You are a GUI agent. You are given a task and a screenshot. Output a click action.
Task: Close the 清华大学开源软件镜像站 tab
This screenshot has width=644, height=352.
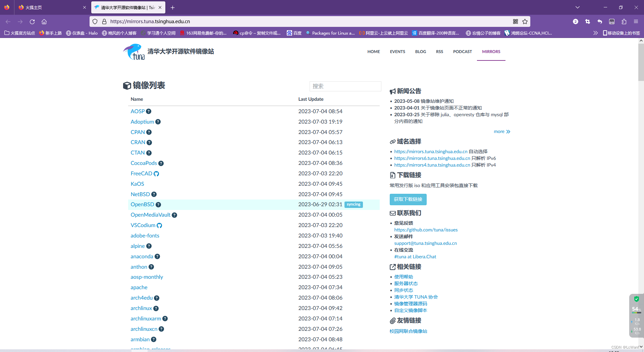pos(160,7)
